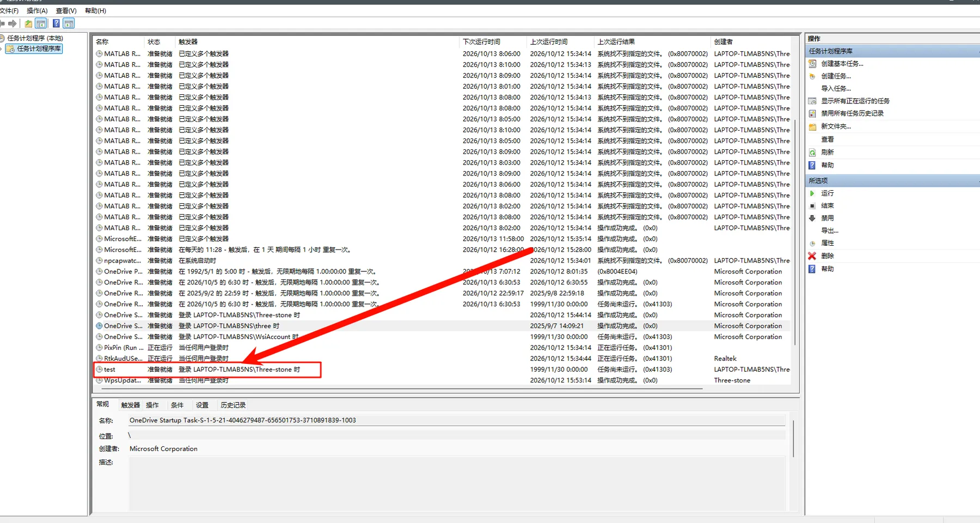The width and height of the screenshot is (980, 523).
Task: Click the 新文件夹 folder icon
Action: [812, 126]
